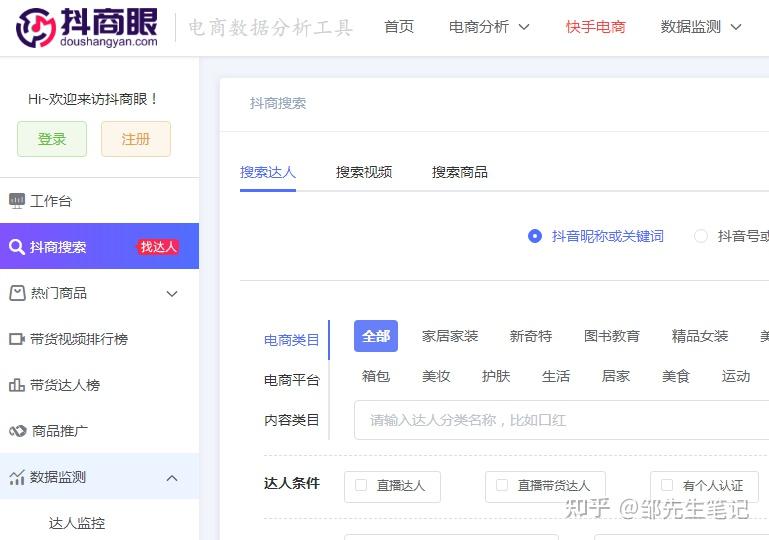Click the workbench monitor icon
This screenshot has width=769, height=540.
click(17, 201)
